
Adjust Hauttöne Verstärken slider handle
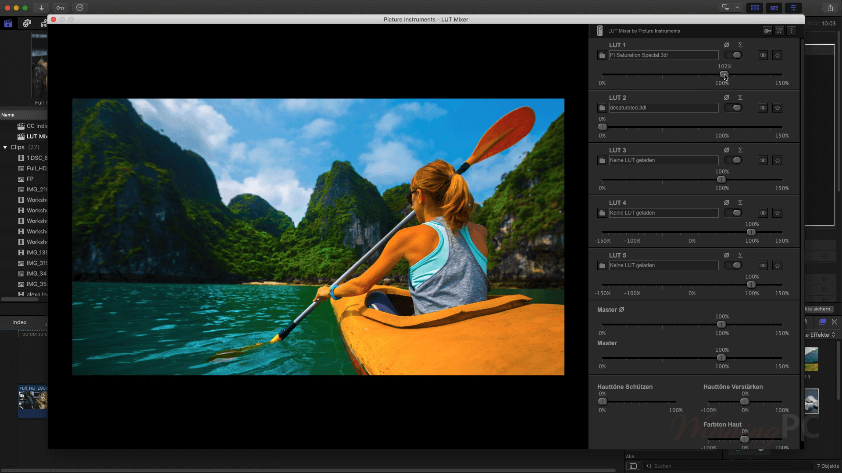[744, 402]
